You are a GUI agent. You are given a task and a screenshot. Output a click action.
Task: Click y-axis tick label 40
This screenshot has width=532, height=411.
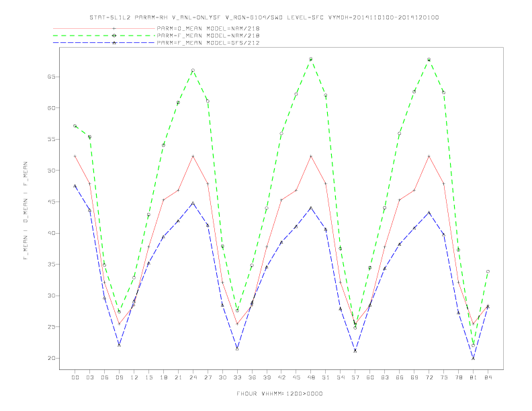pos(51,233)
